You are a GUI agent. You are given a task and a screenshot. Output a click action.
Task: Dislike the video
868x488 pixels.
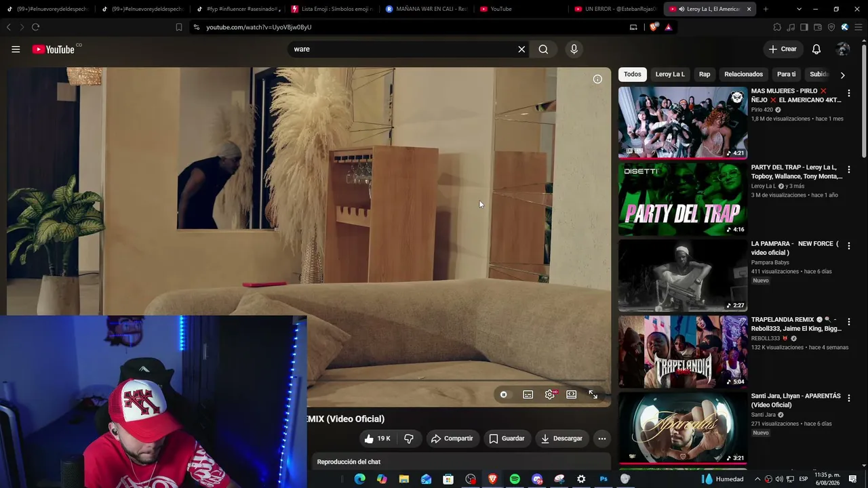(x=409, y=439)
